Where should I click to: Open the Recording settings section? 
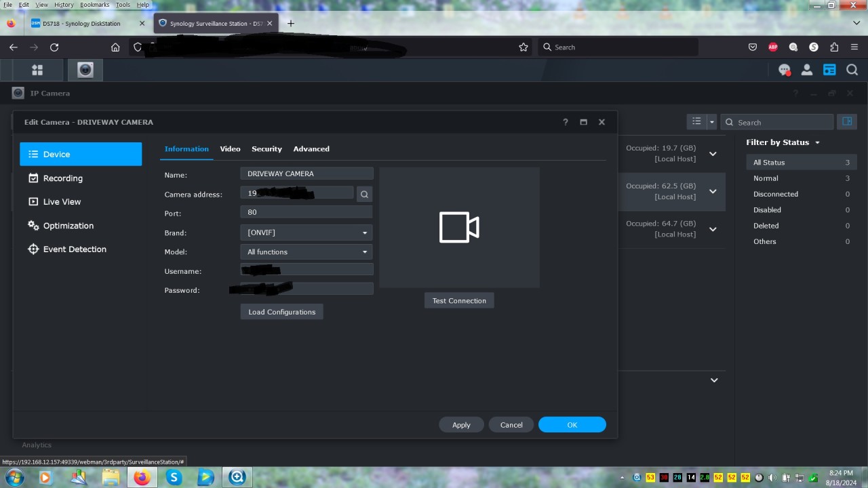tap(81, 178)
